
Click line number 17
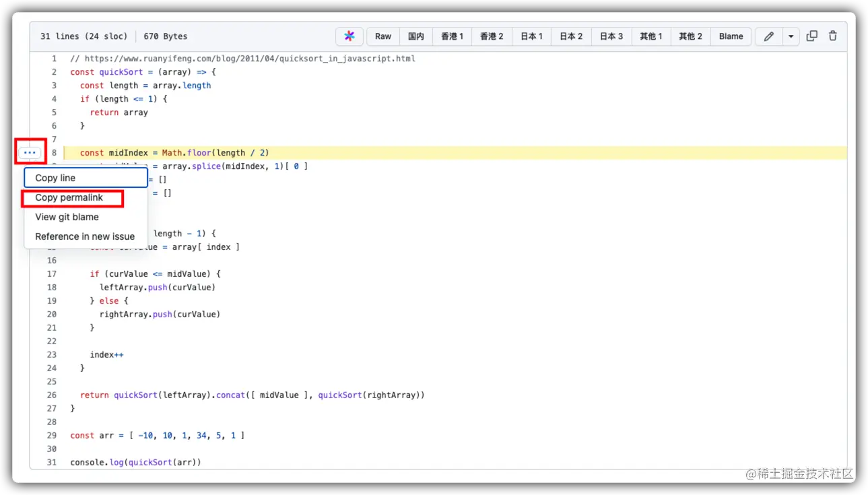pos(52,274)
